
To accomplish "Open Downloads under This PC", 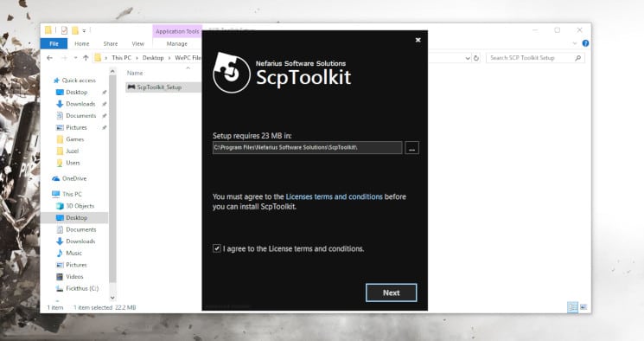I will (80, 241).
